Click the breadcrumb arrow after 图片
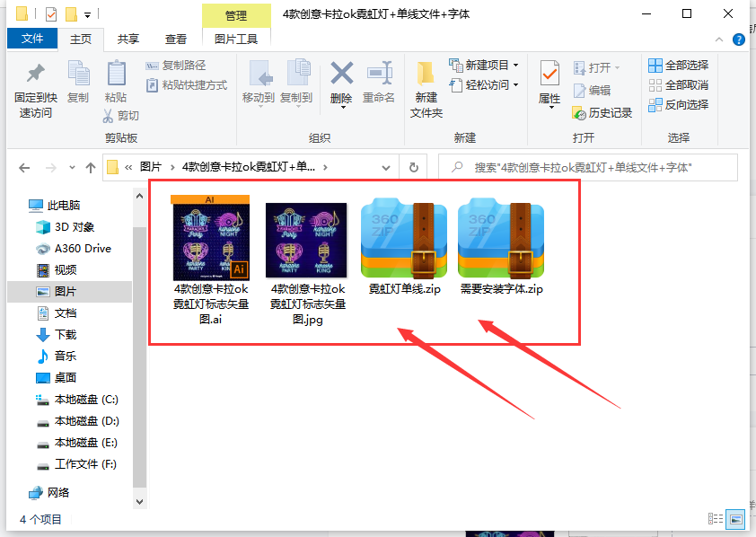The image size is (756, 537). pyautogui.click(x=172, y=167)
